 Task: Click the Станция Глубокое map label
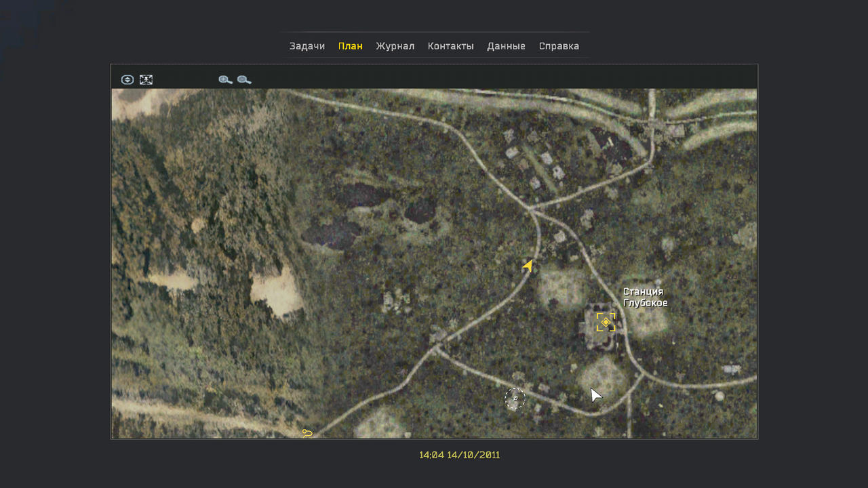point(645,298)
